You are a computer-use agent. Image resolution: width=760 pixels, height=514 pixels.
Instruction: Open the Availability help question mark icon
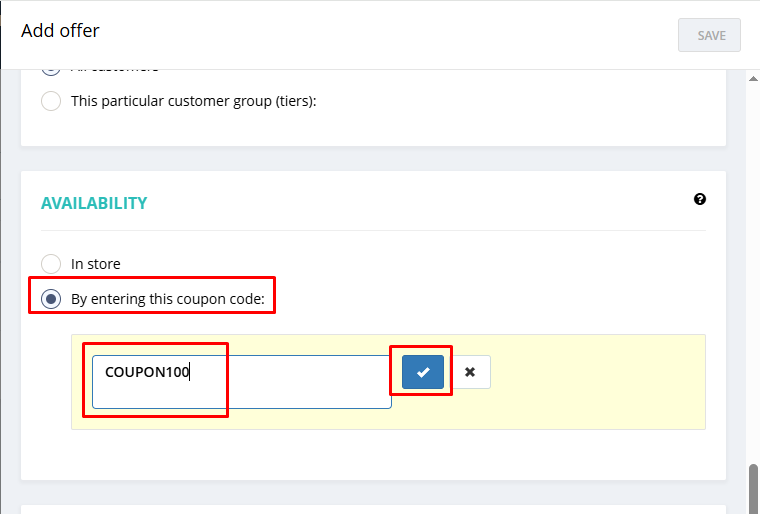coord(700,199)
